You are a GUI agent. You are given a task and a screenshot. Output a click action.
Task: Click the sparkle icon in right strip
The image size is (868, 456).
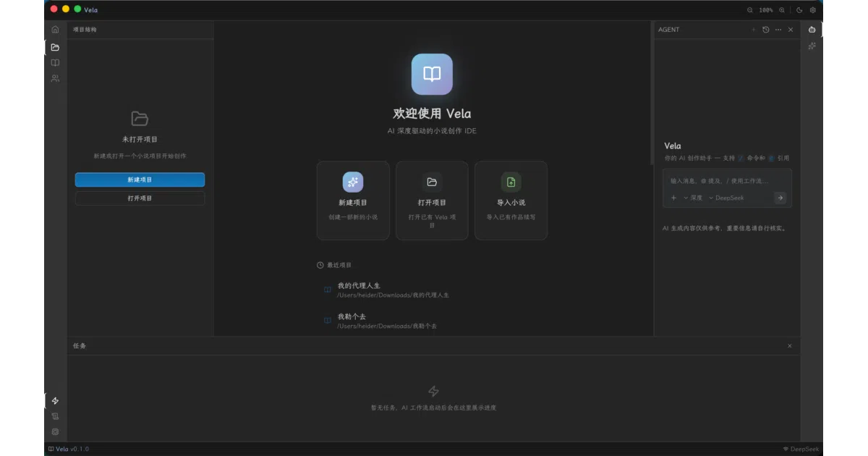[x=812, y=46]
